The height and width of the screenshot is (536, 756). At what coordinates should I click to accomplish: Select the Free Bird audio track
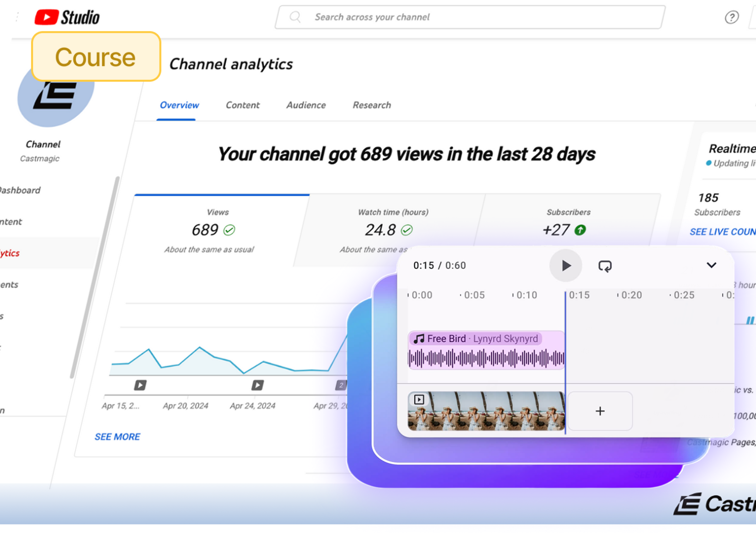486,350
